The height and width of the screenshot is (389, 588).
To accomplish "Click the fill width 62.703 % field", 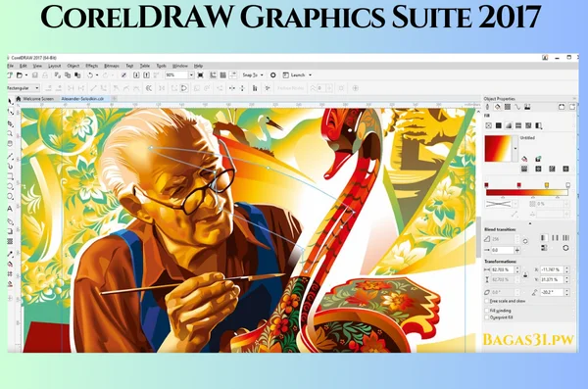I will (x=503, y=269).
